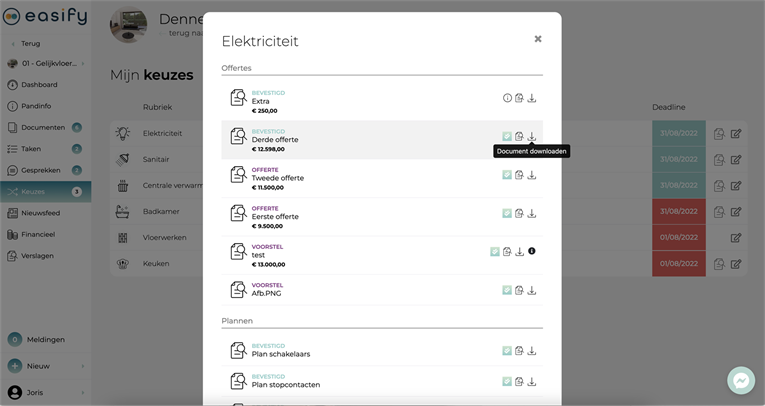Open the Messenger chat bubble

pyautogui.click(x=741, y=381)
